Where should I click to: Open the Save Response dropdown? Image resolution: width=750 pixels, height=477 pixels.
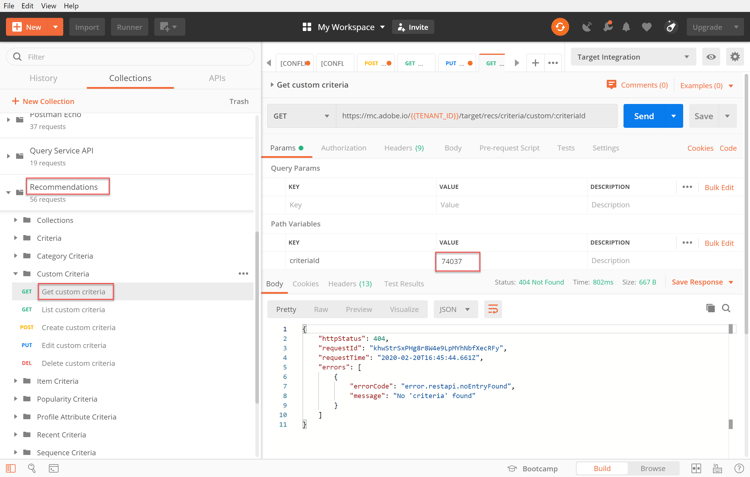click(x=702, y=282)
